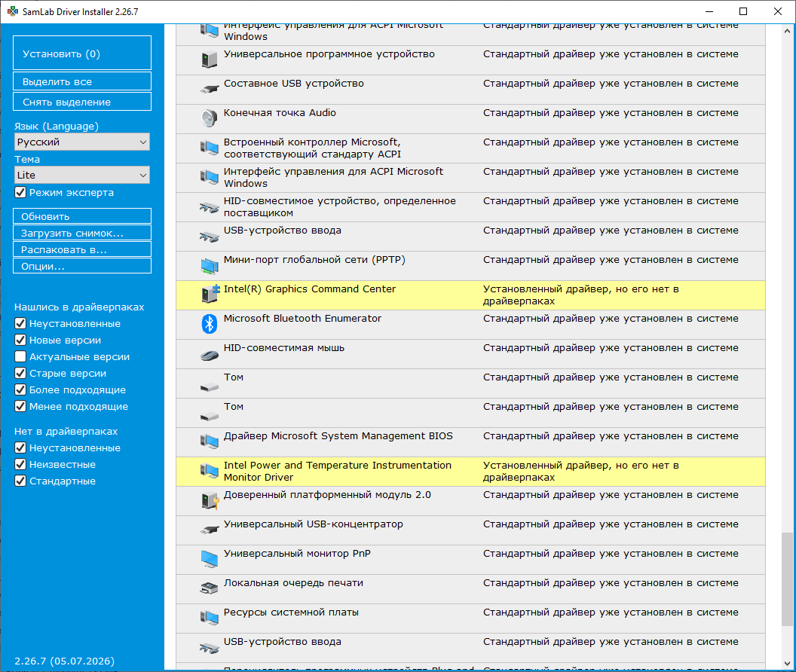This screenshot has width=796, height=672.
Task: Click the Intel Power and Temperature Instrumentation icon
Action: [x=209, y=471]
